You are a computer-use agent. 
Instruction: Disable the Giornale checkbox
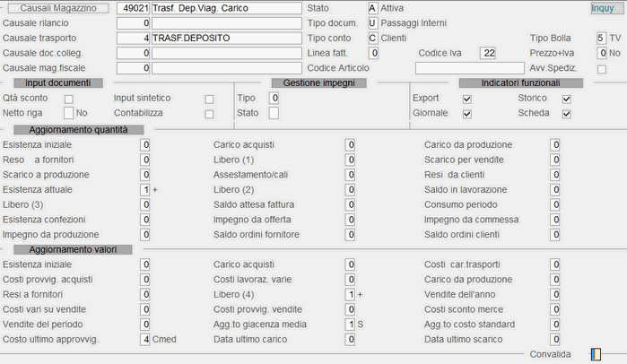click(466, 114)
